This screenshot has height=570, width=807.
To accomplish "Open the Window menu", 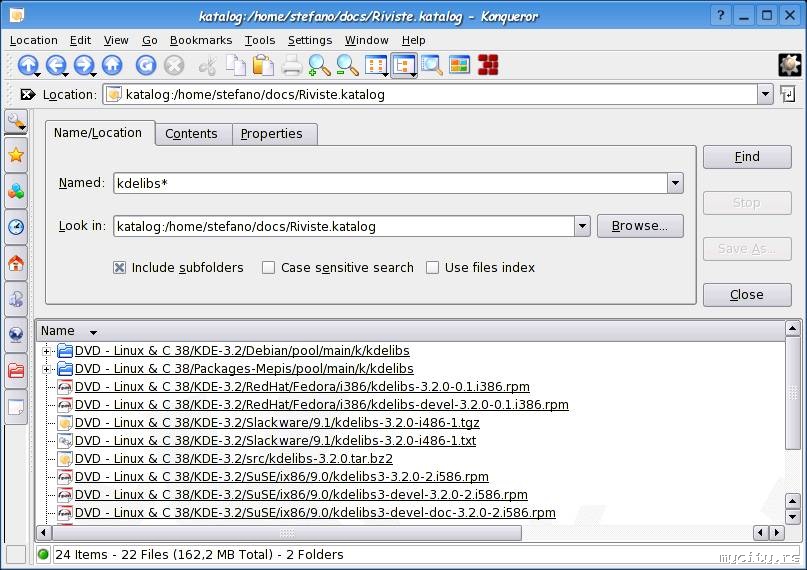I will pyautogui.click(x=366, y=40).
